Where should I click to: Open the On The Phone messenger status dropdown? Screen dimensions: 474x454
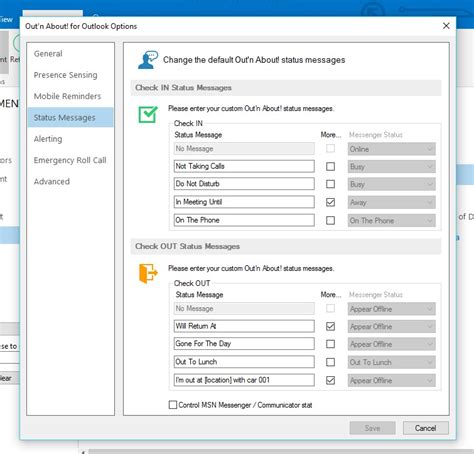391,221
